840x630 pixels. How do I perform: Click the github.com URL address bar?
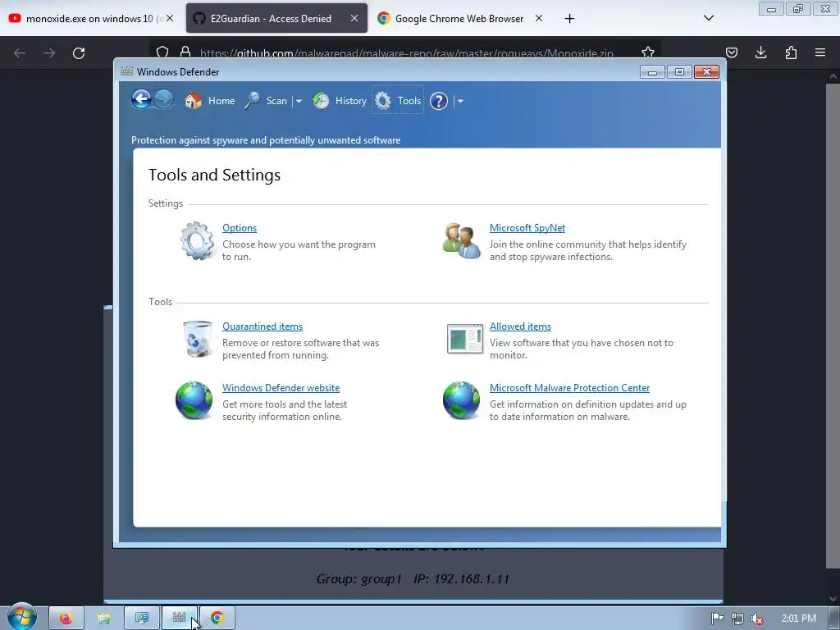pyautogui.click(x=406, y=53)
